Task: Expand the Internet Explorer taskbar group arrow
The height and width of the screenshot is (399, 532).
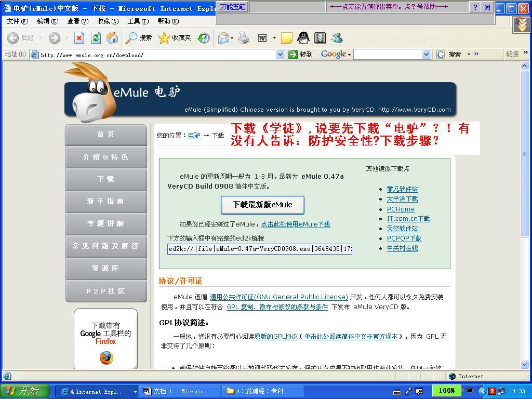Action: (x=135, y=392)
